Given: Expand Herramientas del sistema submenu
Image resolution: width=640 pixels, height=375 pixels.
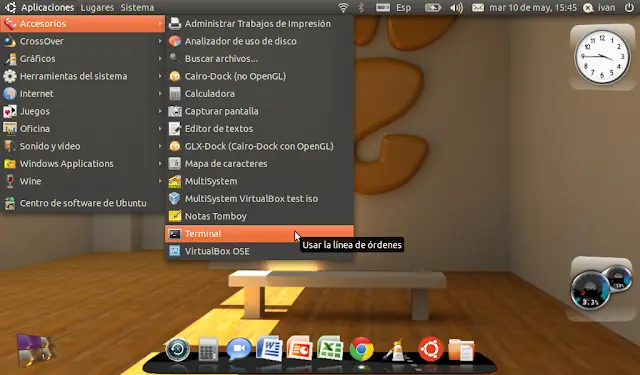Looking at the screenshot, I should pyautogui.click(x=82, y=76).
